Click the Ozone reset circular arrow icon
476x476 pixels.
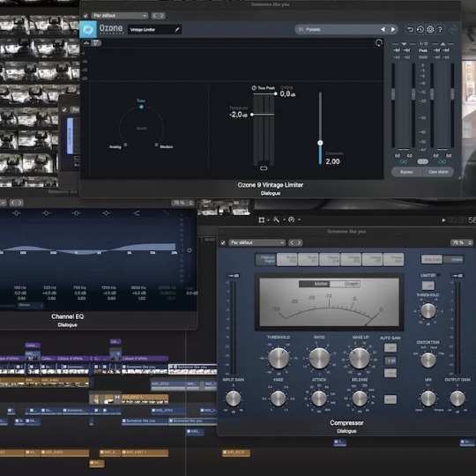[x=378, y=43]
